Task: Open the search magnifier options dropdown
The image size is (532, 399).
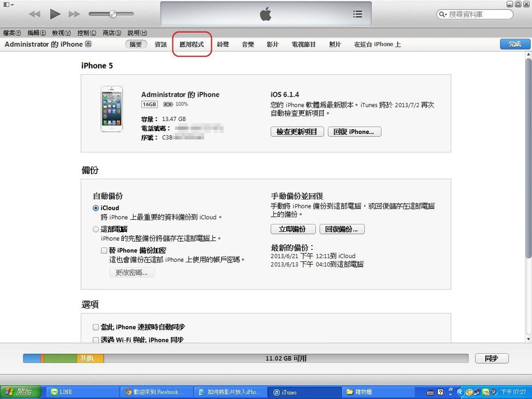Action: coord(443,14)
